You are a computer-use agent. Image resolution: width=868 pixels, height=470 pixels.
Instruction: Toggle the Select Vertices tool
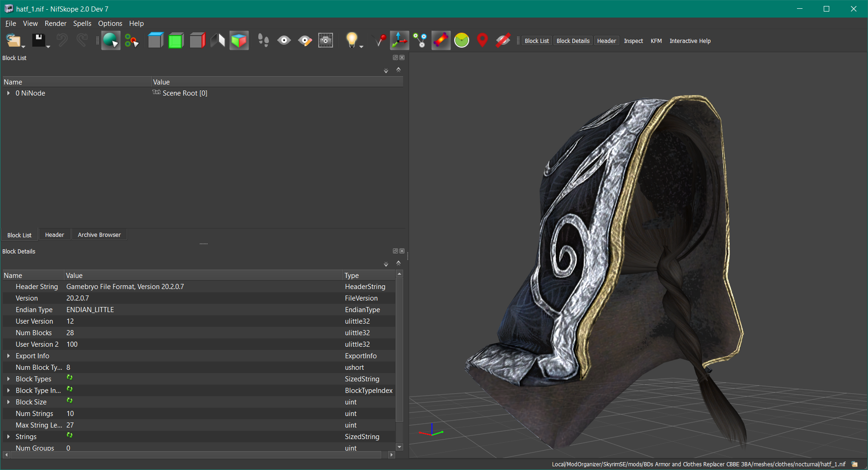pos(132,41)
